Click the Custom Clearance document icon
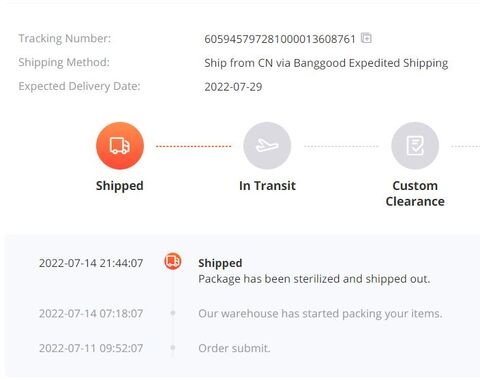Image resolution: width=480 pixels, height=380 pixels. [x=415, y=146]
